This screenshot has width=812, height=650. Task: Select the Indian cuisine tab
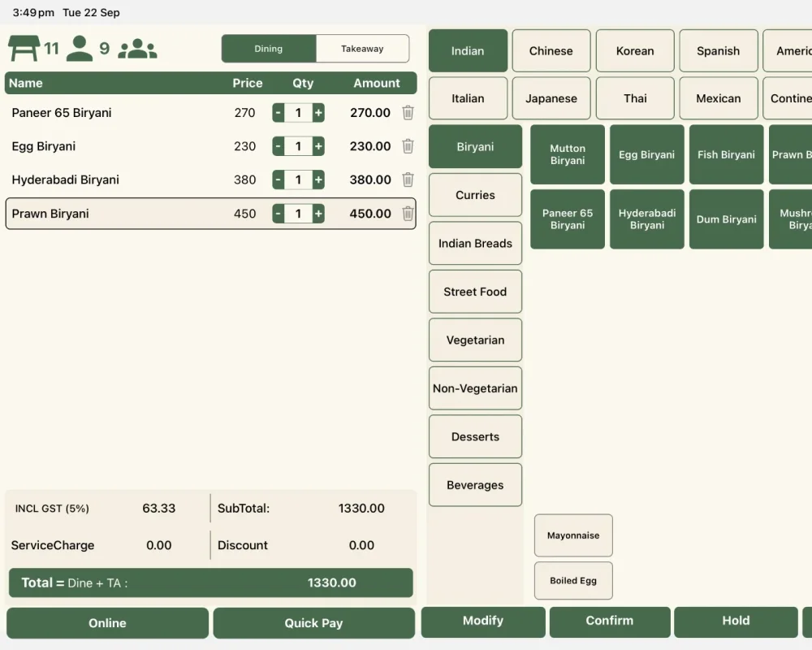tap(469, 51)
